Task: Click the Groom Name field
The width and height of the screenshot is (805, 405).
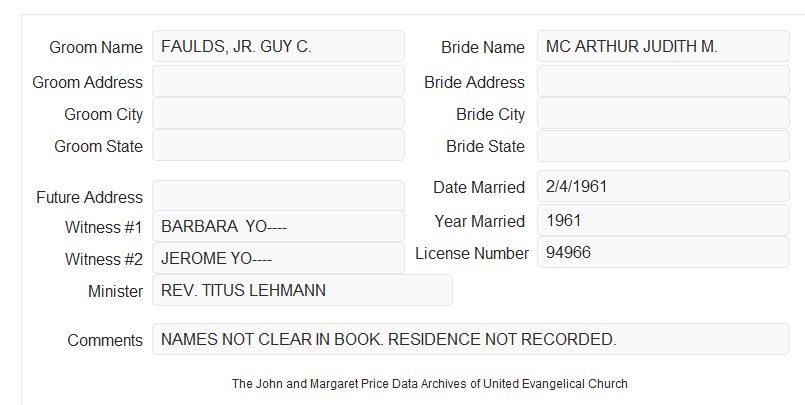Action: [278, 46]
